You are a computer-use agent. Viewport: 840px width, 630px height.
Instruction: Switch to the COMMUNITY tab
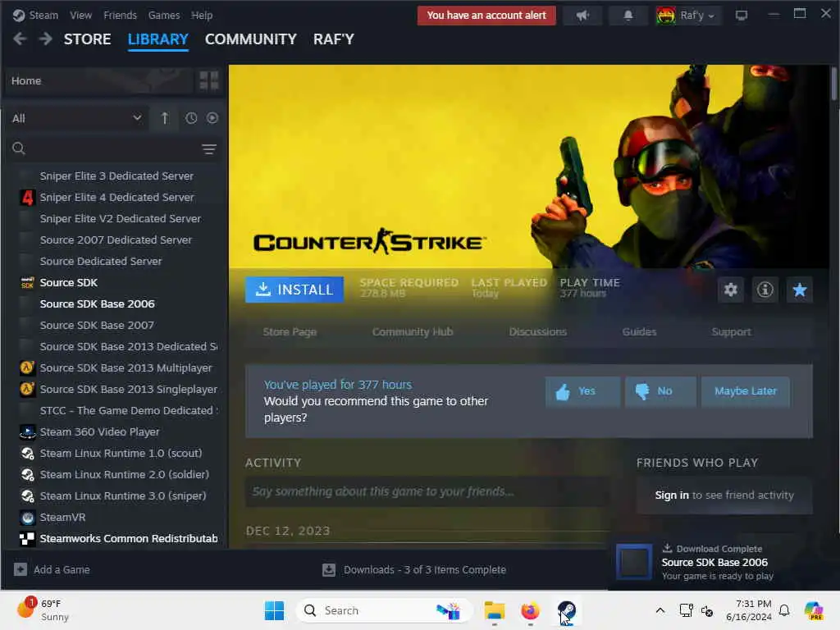pyautogui.click(x=251, y=39)
